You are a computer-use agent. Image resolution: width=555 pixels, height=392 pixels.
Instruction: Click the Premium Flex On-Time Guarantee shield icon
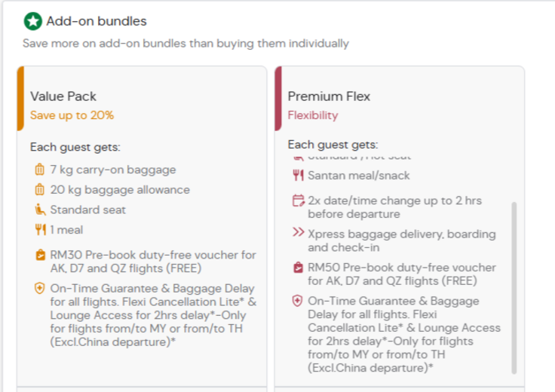click(297, 301)
